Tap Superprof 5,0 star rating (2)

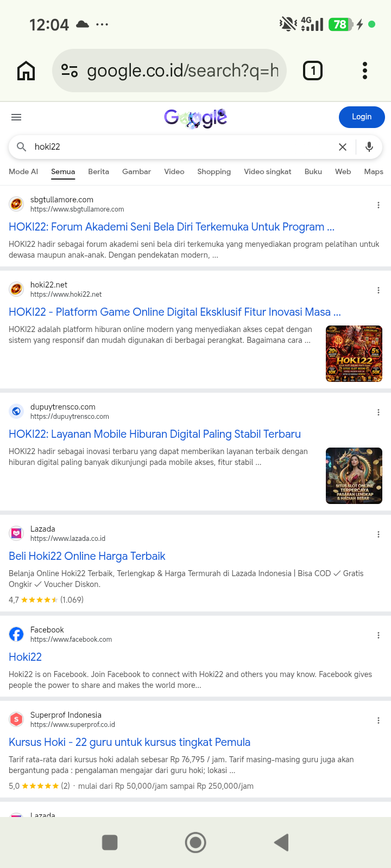(x=39, y=786)
